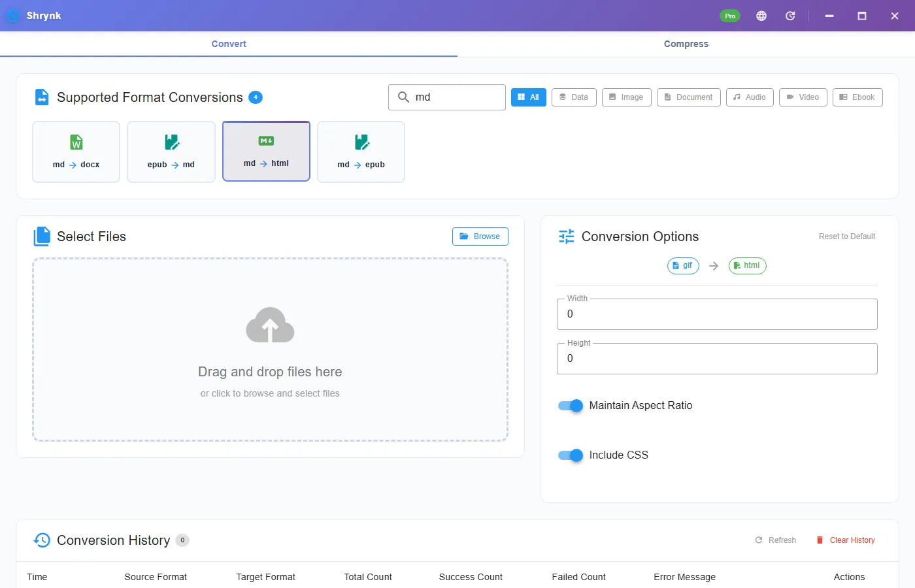Filter formats by Audio
This screenshot has width=915, height=588.
click(750, 97)
